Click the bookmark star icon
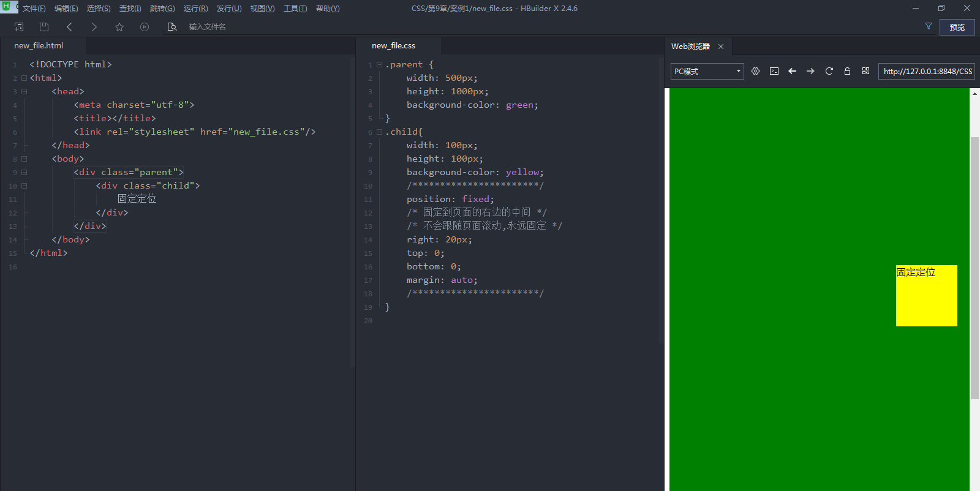 (119, 27)
